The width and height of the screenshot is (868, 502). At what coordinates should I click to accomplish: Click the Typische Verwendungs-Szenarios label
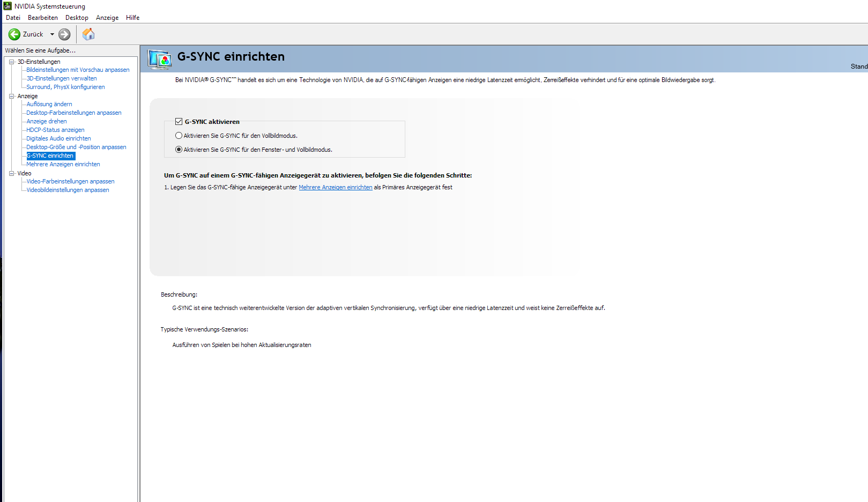click(x=204, y=329)
